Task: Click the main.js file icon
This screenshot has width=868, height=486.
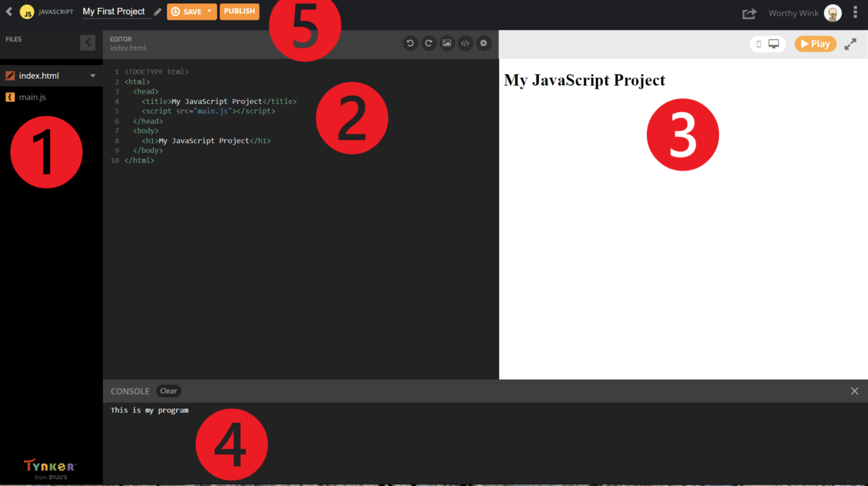Action: [10, 97]
